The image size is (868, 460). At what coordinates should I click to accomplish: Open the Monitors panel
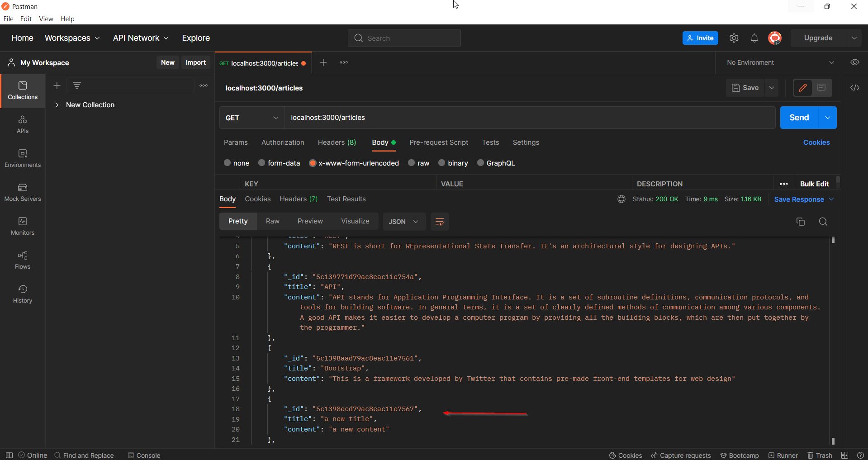(x=22, y=226)
